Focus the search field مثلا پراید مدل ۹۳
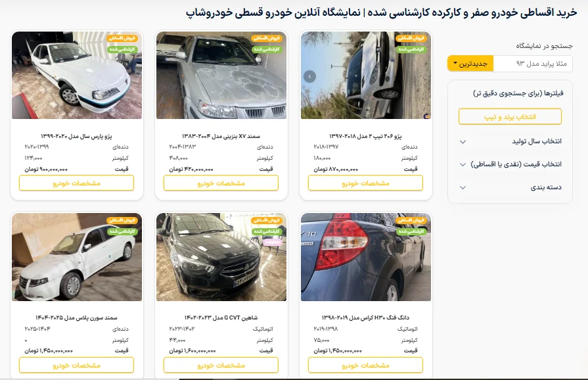This screenshot has height=380, width=588. (x=533, y=64)
